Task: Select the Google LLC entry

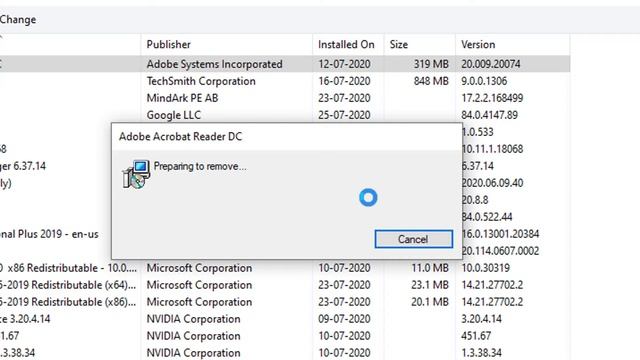Action: [x=174, y=115]
